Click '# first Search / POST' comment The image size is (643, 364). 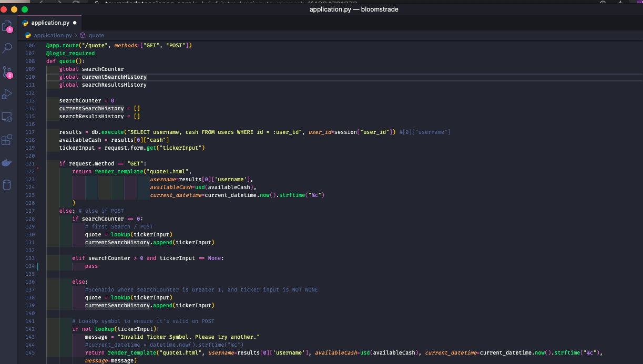119,227
